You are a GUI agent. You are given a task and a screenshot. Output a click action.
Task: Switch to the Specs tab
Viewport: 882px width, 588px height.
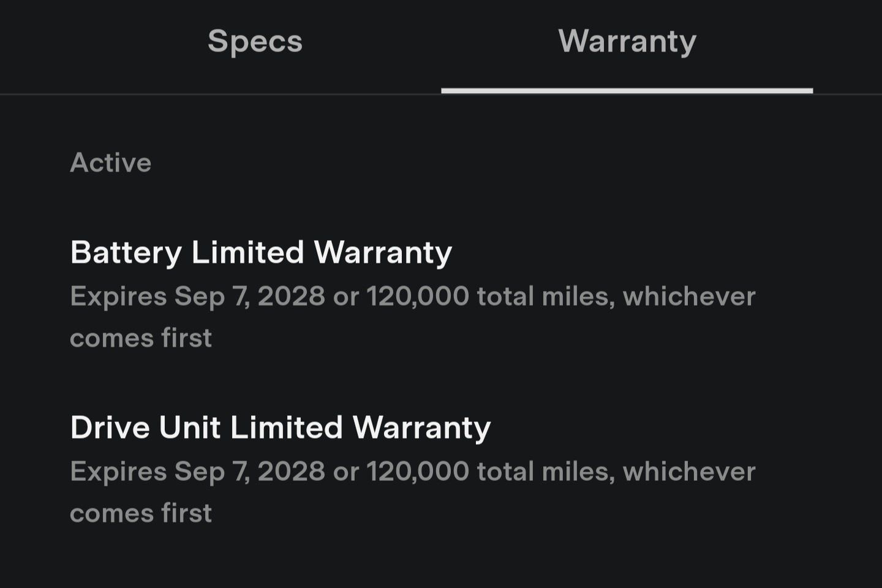tap(255, 42)
